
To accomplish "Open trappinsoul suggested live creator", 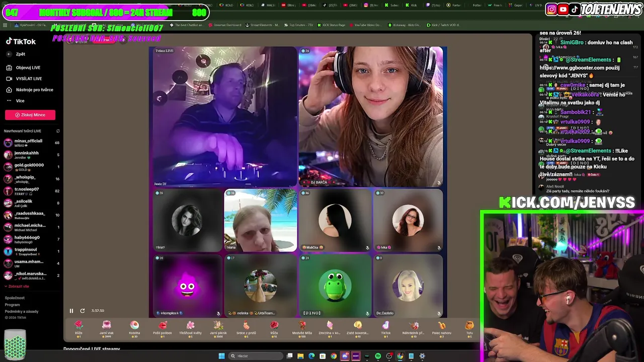I will click(x=31, y=251).
